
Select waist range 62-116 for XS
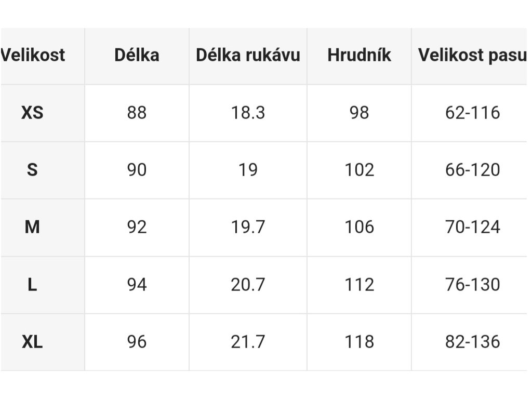472,113
